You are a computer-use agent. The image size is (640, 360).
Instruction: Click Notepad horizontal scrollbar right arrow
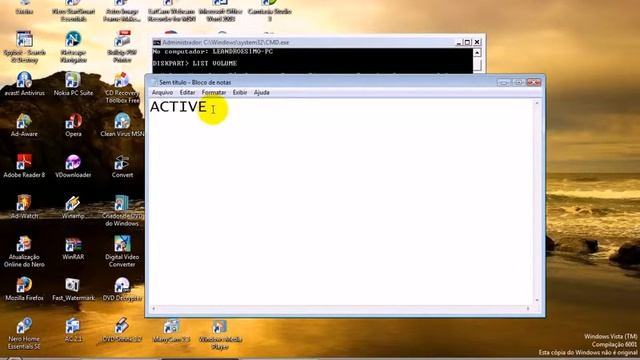(x=528, y=309)
